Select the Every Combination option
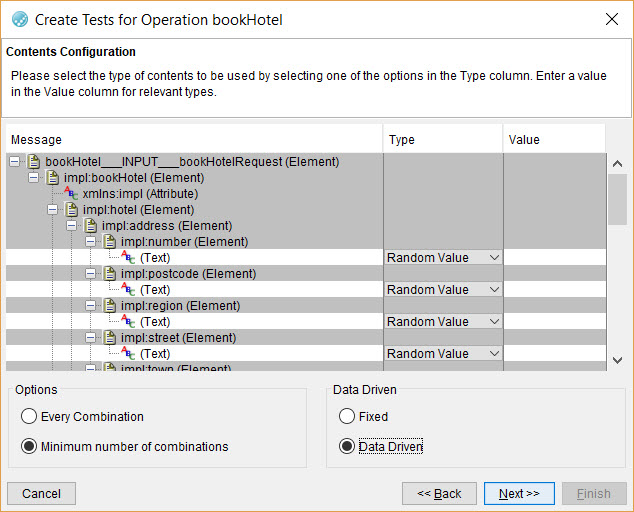 click(x=29, y=417)
